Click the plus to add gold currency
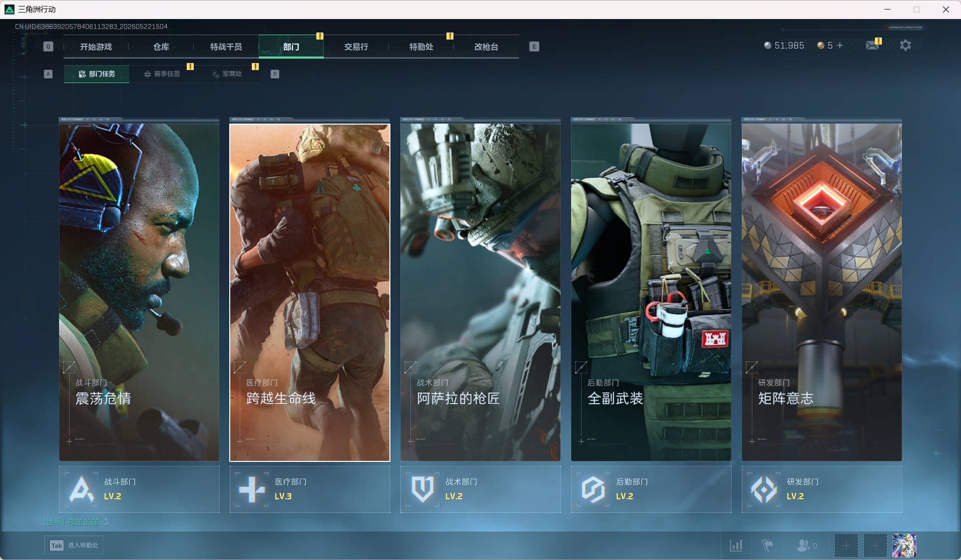961x560 pixels. coord(840,46)
